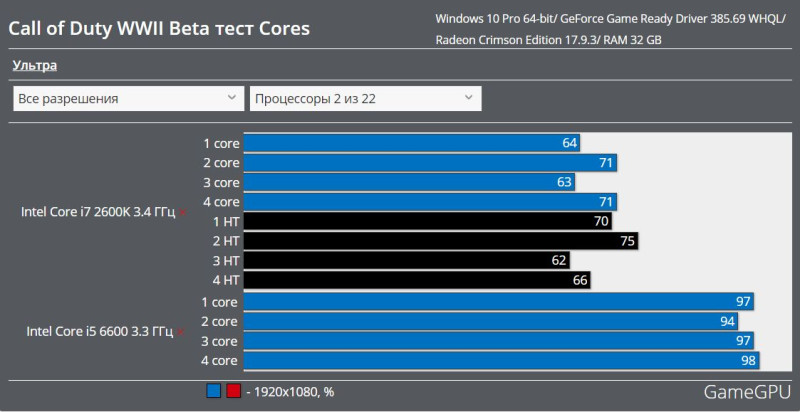Click the Call of Duty WWII Beta title
The height and width of the screenshot is (412, 800).
(x=159, y=28)
